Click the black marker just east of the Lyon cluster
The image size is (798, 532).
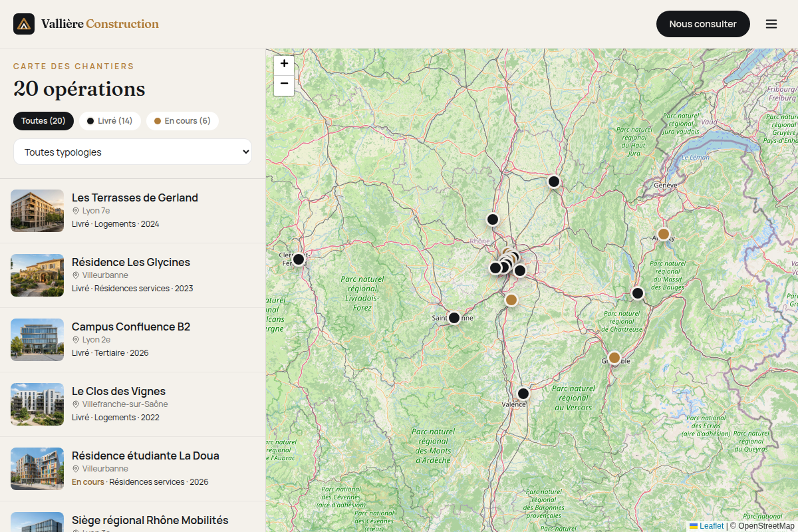(520, 271)
